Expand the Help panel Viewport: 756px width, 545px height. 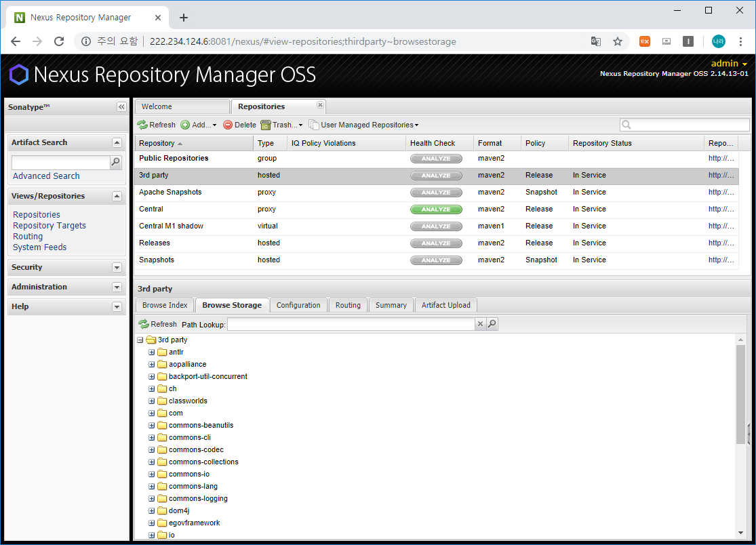[117, 307]
